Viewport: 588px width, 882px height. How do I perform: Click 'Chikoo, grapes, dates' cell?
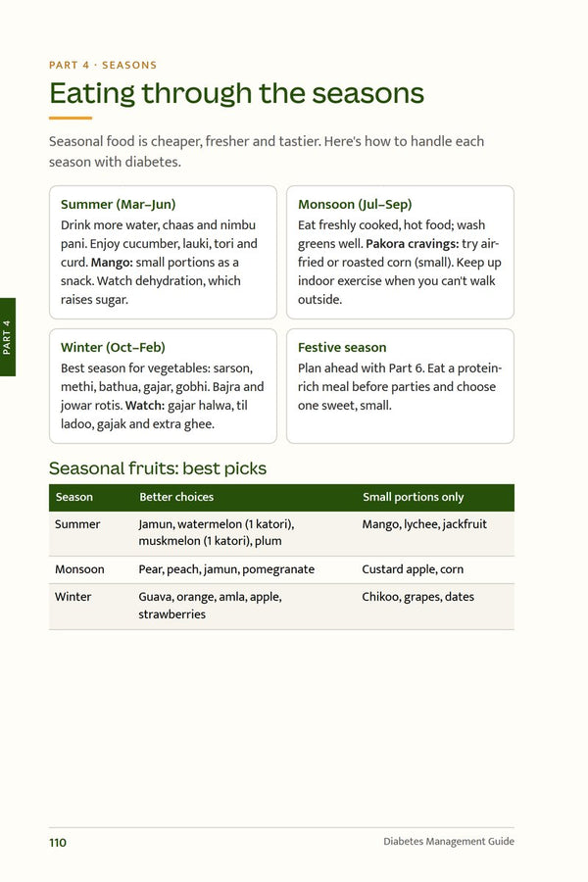pyautogui.click(x=418, y=597)
